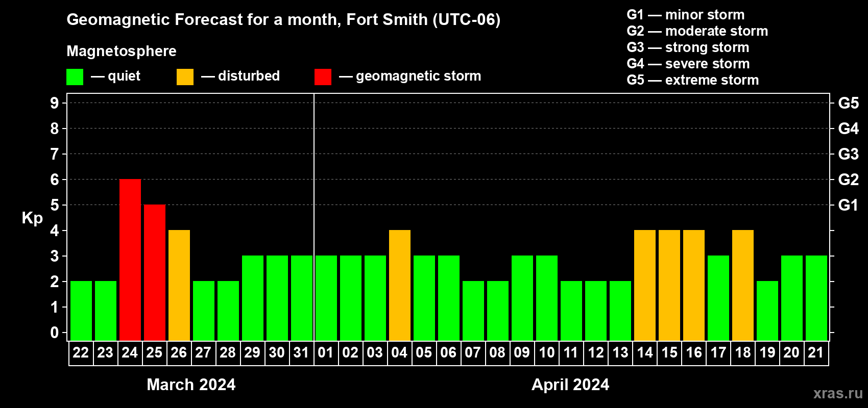Click date label 10 on the axis
868x408 pixels.
pos(546,353)
